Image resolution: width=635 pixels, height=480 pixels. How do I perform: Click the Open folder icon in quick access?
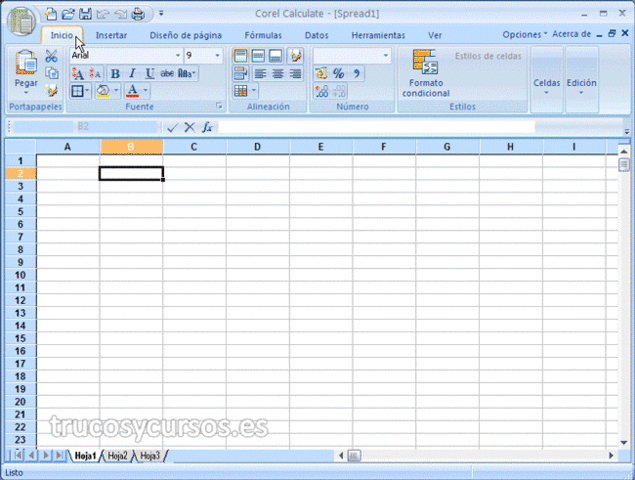point(68,14)
